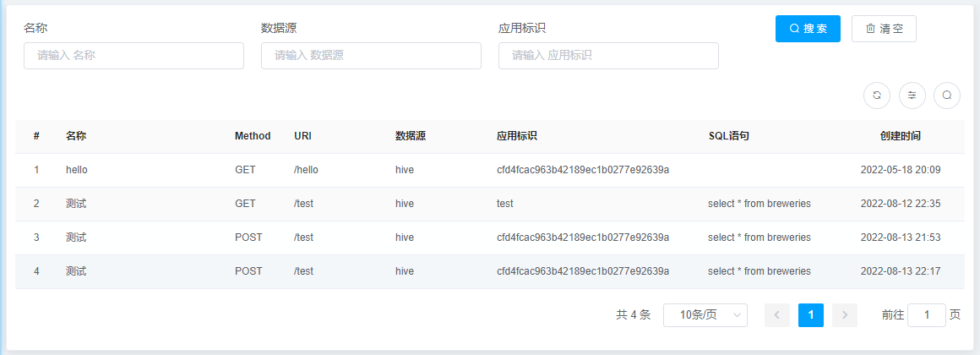Click the 创建时间 column header
This screenshot has width=980, height=355.
(900, 136)
